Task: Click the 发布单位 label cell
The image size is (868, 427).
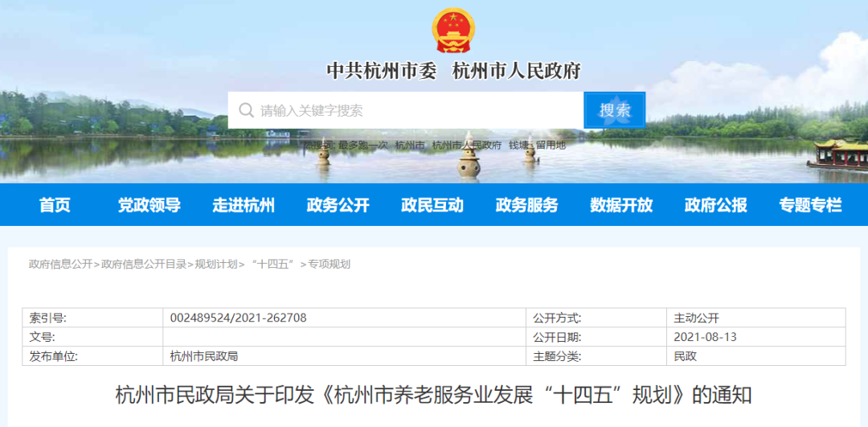Action: pyautogui.click(x=92, y=356)
